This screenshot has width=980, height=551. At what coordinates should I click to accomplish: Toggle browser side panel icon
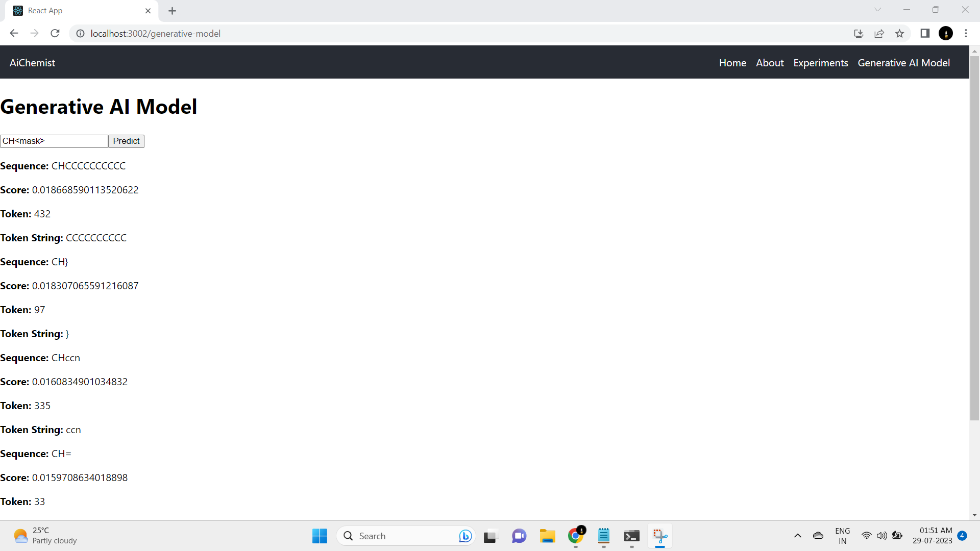[x=925, y=34]
